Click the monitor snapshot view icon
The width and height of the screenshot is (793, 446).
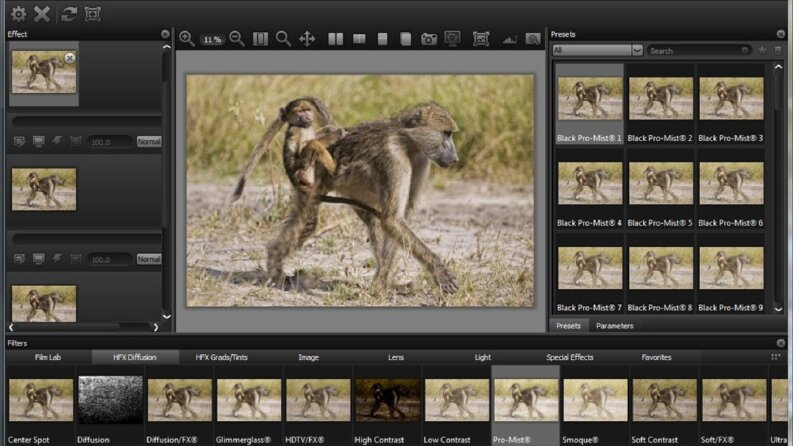click(x=452, y=38)
